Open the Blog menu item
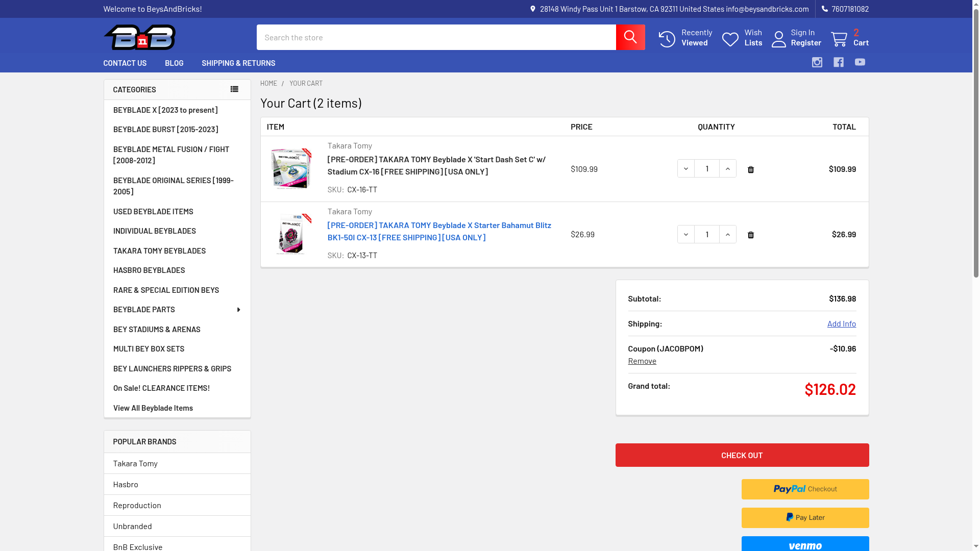The image size is (980, 551). pyautogui.click(x=174, y=63)
